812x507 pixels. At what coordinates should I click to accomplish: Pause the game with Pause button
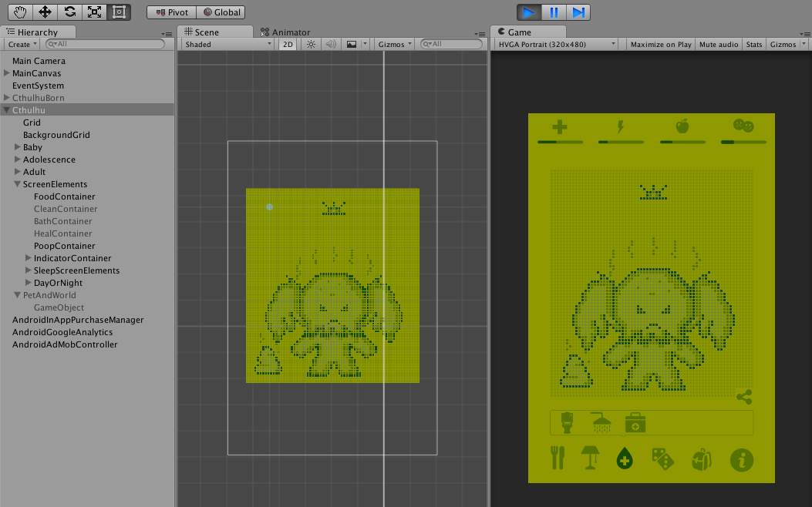pyautogui.click(x=554, y=12)
